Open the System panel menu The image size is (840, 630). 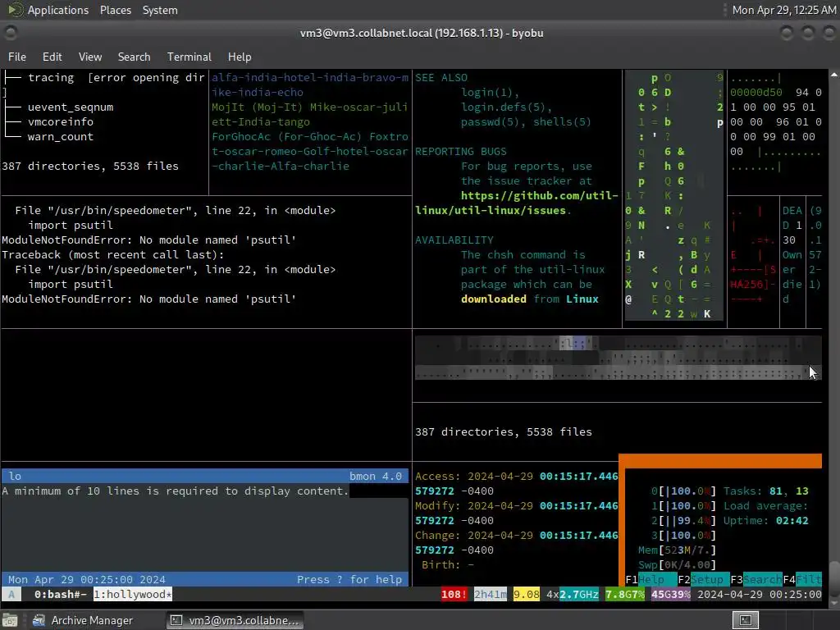point(160,10)
